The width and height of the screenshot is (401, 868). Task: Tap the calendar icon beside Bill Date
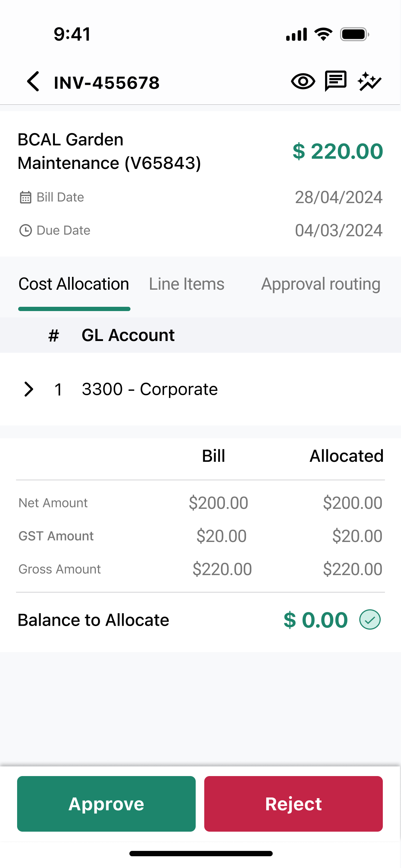[x=26, y=197]
